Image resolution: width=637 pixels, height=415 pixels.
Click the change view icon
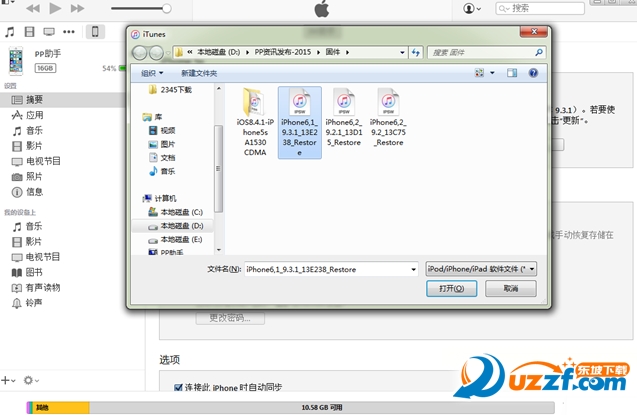479,73
